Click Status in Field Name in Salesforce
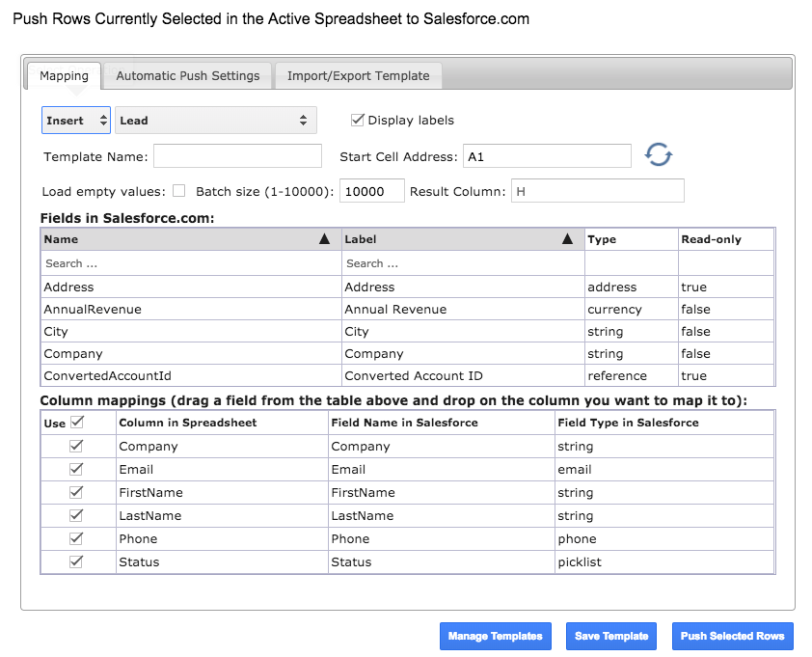This screenshot has width=812, height=657. (x=442, y=562)
